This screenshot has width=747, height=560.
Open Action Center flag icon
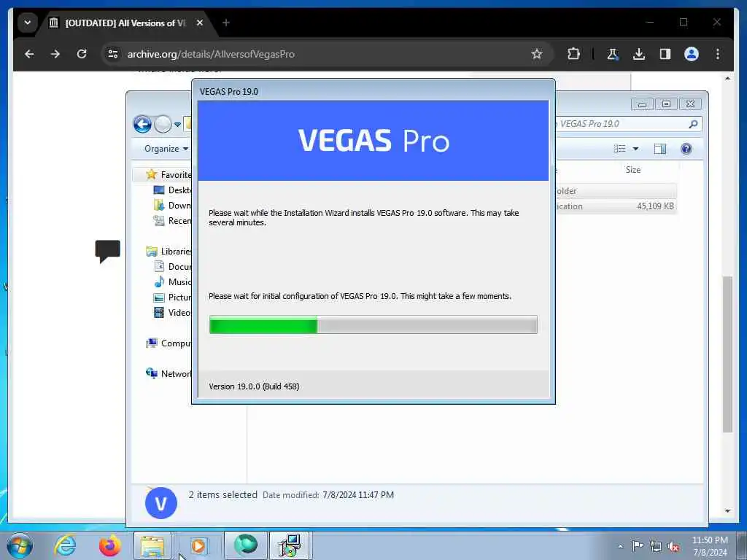[638, 545]
